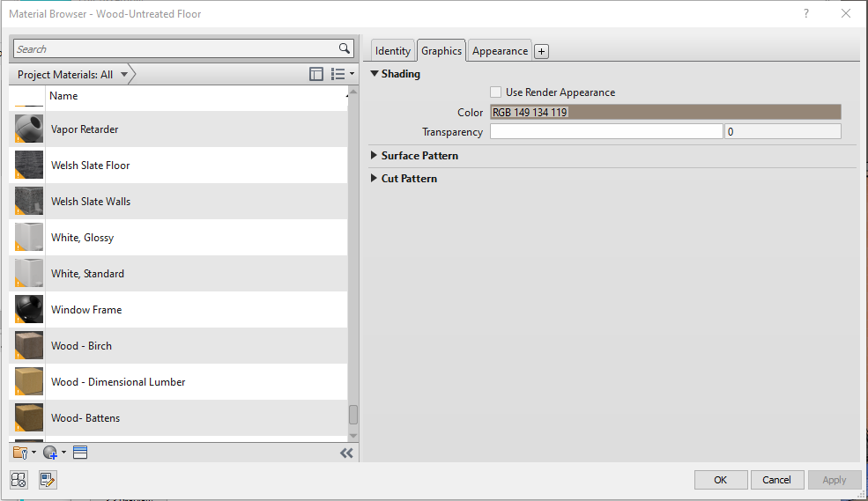Open the material list view options
The width and height of the screenshot is (868, 501).
click(x=341, y=75)
